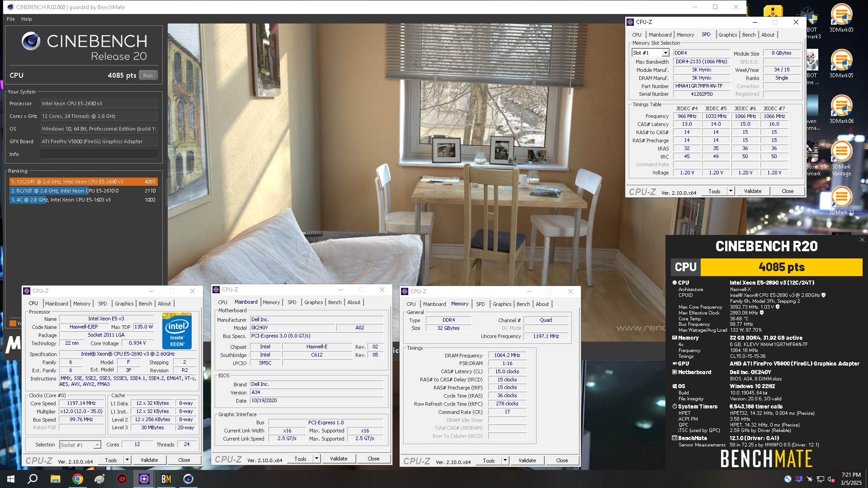The image size is (868, 488).
Task: Open File Explorer from the taskbar
Action: pos(55,479)
